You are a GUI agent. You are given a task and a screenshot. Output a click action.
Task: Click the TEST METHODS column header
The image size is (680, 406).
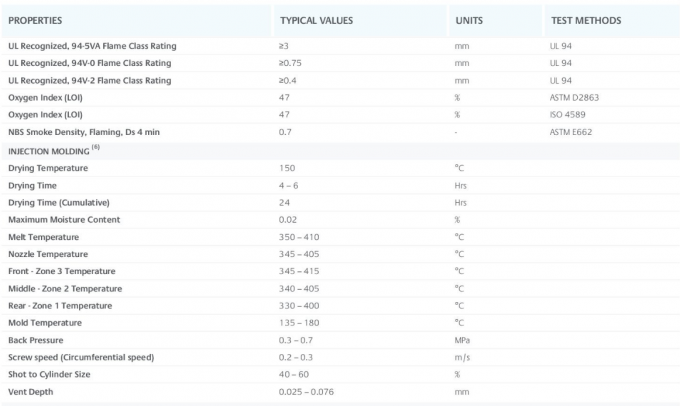(x=586, y=21)
